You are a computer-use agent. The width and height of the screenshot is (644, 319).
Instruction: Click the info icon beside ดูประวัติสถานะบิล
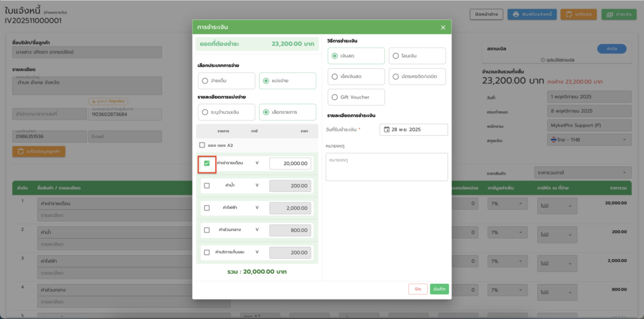click(542, 60)
